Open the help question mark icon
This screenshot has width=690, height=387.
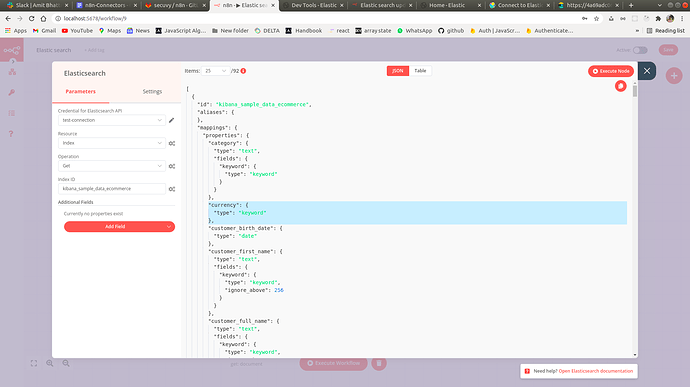[x=11, y=133]
